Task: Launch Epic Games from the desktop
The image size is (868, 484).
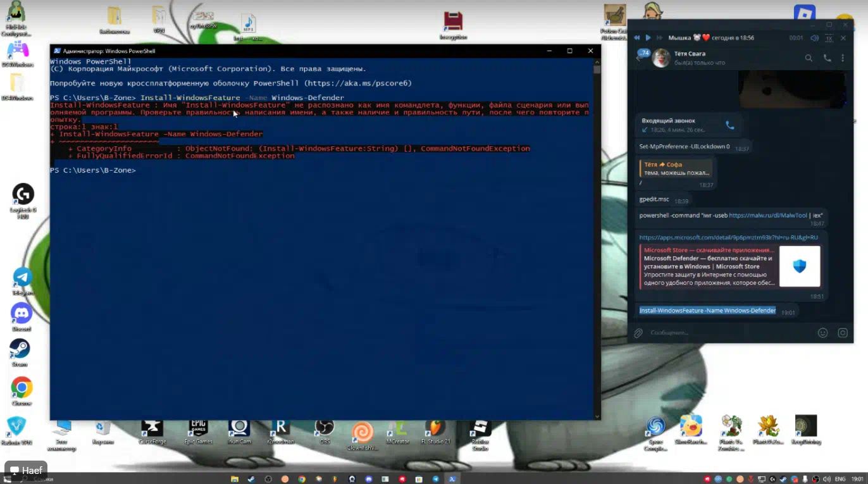Action: 198,431
